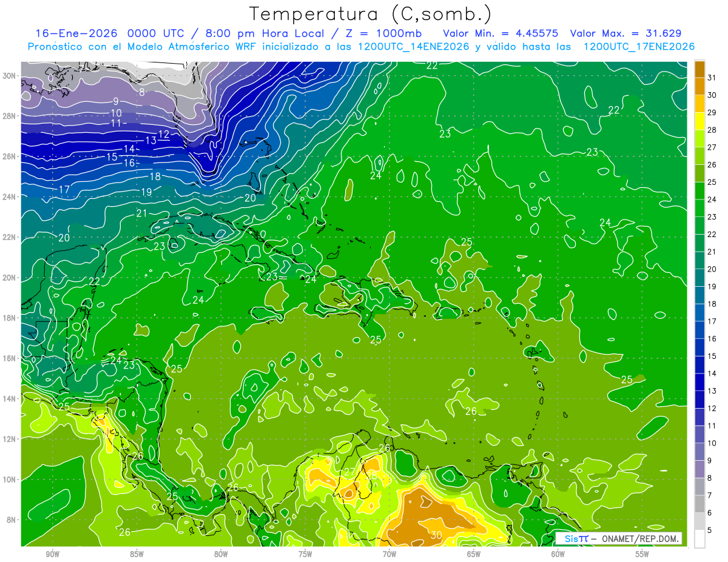Click the contour label 14 on the map
Viewport: 728px width, 562px height.
tap(129, 149)
